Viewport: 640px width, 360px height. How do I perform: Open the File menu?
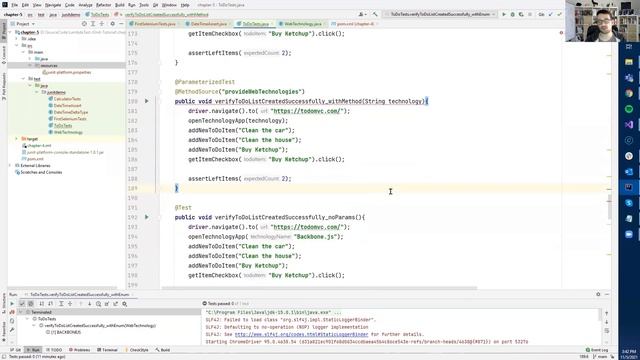click(14, 5)
